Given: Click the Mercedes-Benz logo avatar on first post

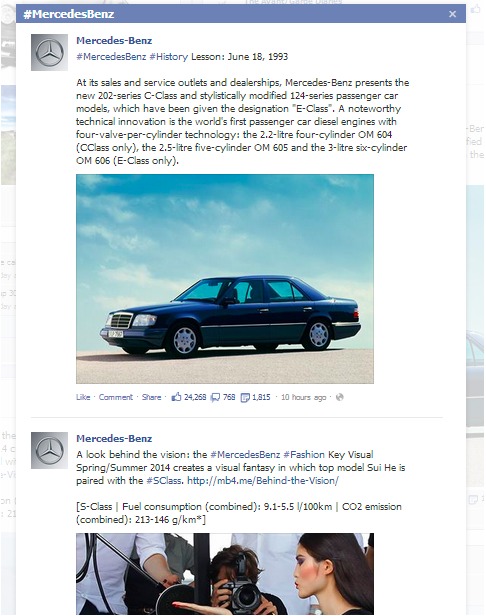Looking at the screenshot, I should [49, 52].
